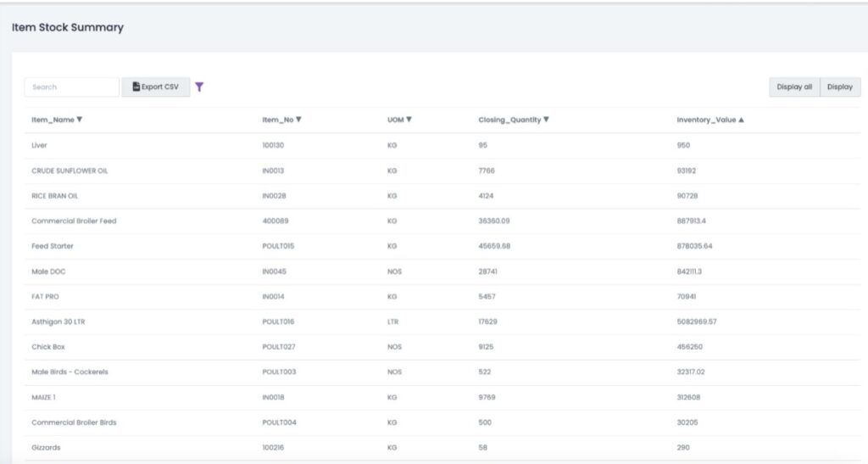The width and height of the screenshot is (868, 464).
Task: Select Commercial Broiler Feed item name
Action: pos(75,221)
